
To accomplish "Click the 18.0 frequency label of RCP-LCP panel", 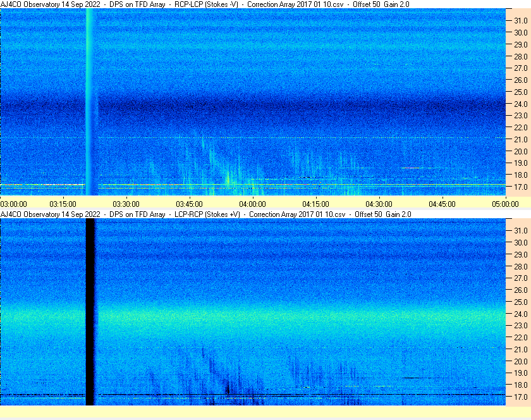I will [521, 175].
